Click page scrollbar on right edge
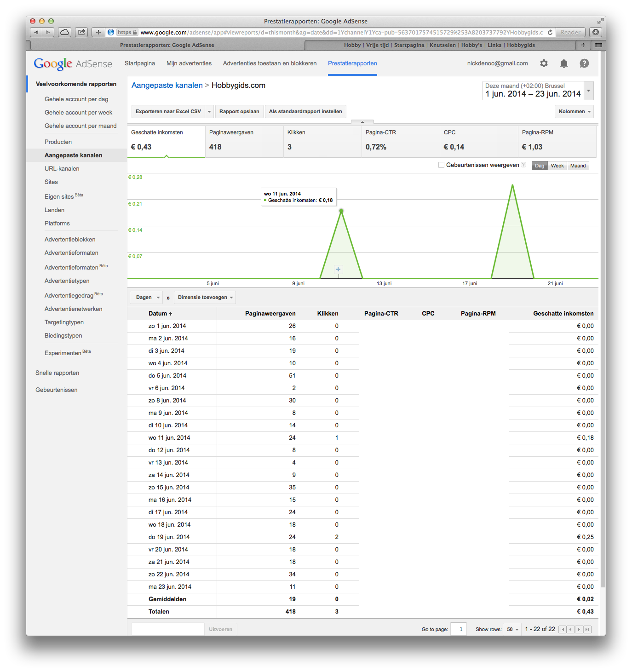This screenshot has height=672, width=632. tap(603, 319)
